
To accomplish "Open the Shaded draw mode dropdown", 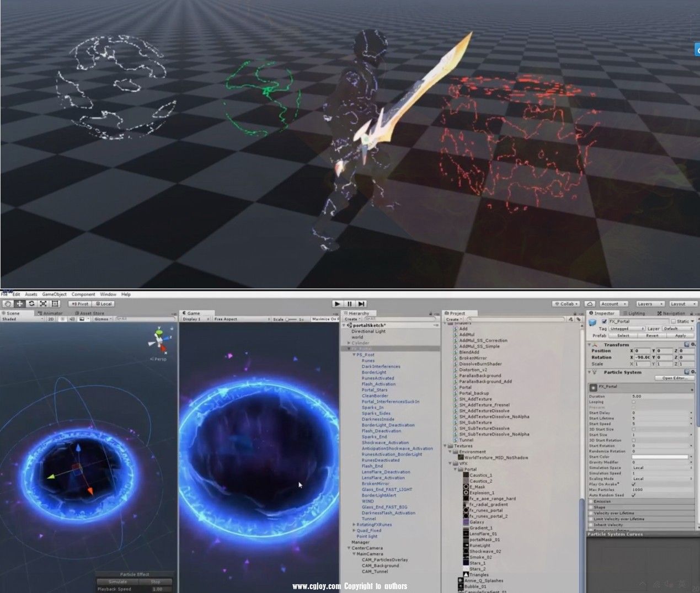I will [x=22, y=319].
